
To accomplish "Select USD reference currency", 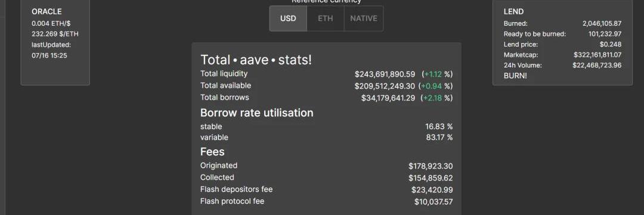I will (x=288, y=19).
